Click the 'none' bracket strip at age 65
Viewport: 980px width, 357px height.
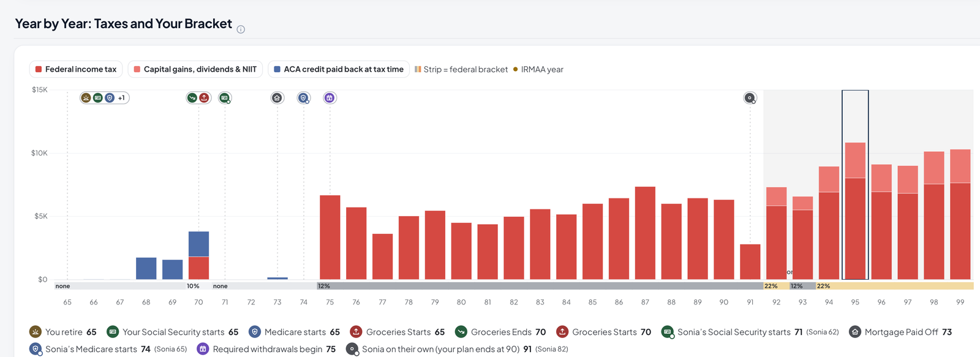coord(120,286)
